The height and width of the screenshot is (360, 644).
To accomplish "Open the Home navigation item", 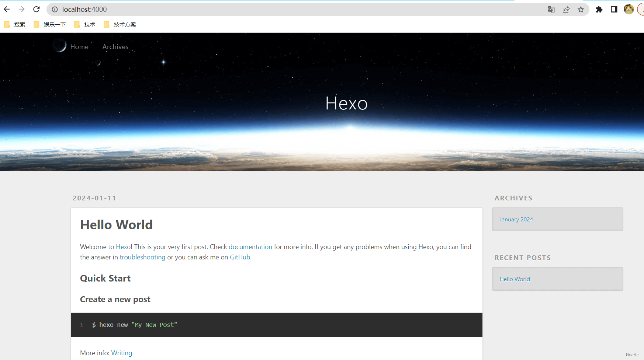I will pos(79,47).
